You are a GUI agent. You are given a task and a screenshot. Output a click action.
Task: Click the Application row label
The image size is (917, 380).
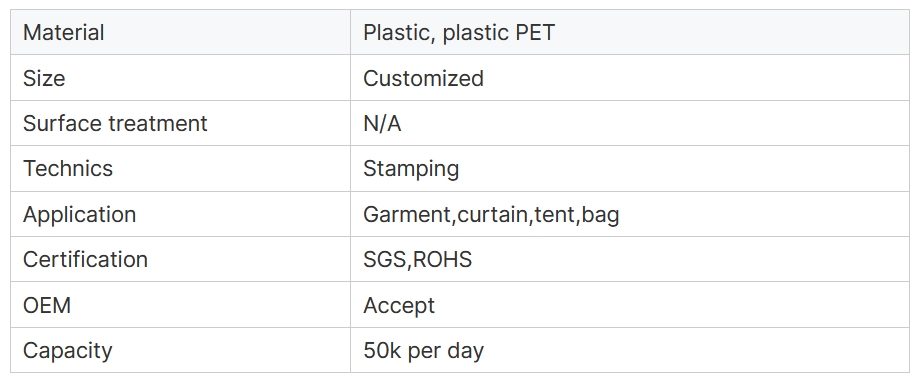coord(80,215)
